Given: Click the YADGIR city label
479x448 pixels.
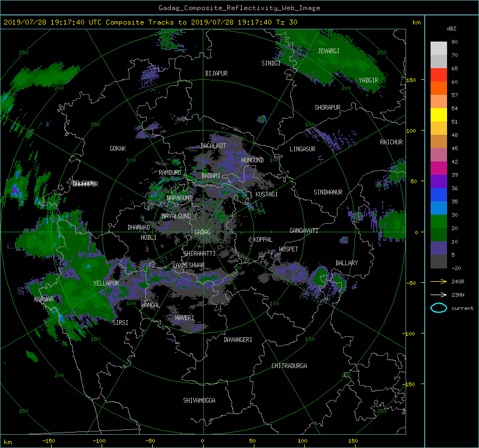Looking at the screenshot, I should coord(368,80).
